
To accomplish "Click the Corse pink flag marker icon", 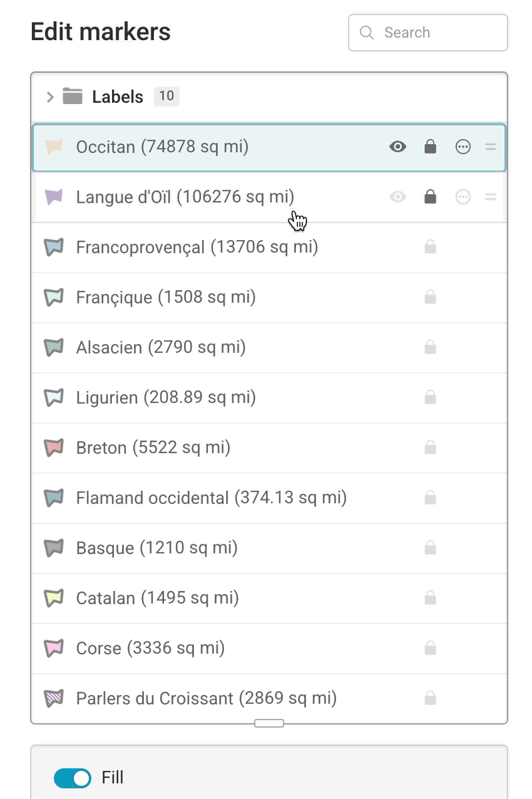I will point(53,648).
